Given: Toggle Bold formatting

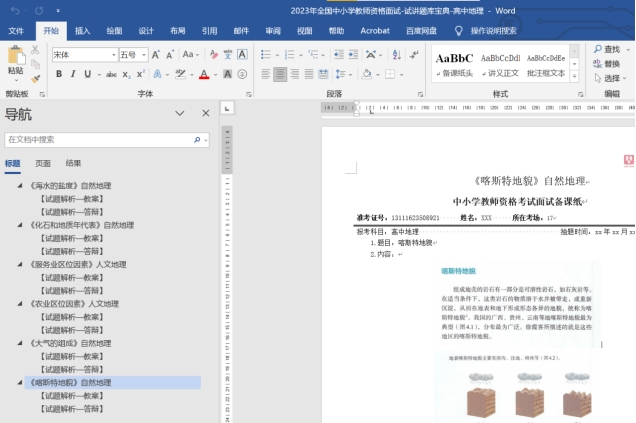Looking at the screenshot, I should tap(60, 74).
